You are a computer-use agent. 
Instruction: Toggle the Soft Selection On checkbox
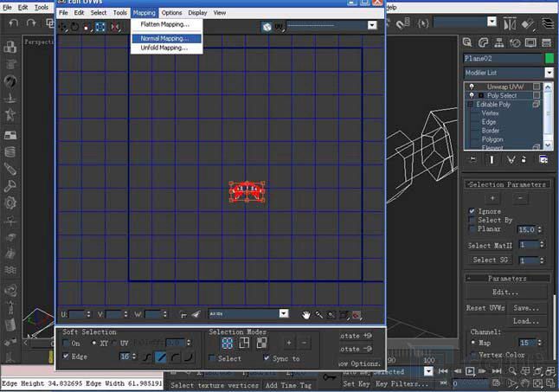[67, 344]
